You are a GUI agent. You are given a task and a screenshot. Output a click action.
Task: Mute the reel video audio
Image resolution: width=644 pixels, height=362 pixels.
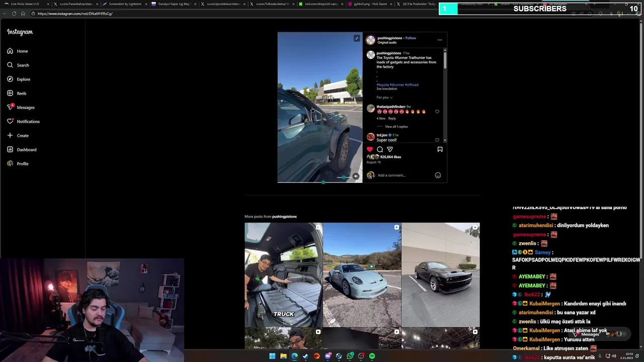[356, 176]
